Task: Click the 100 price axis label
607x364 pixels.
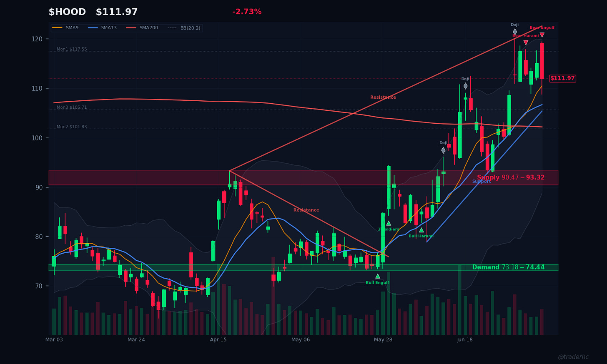Action: point(38,138)
